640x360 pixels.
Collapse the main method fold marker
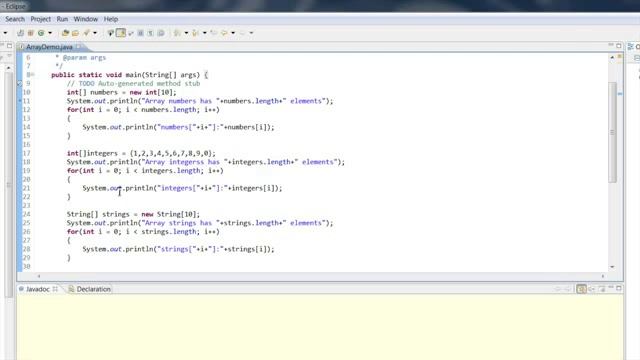33,75
